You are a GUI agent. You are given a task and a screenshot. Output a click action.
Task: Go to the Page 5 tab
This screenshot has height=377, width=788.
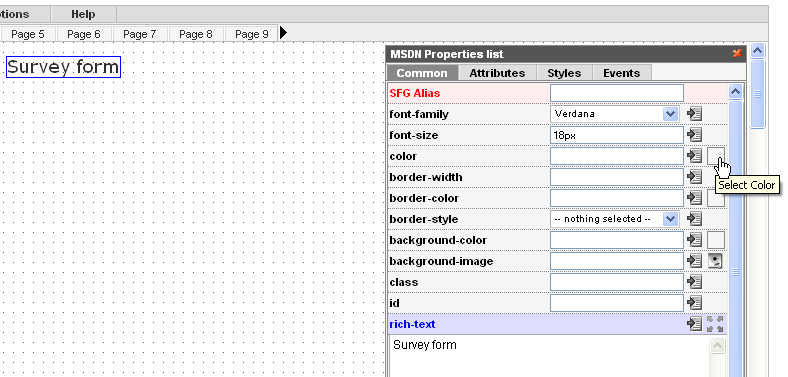[x=28, y=34]
